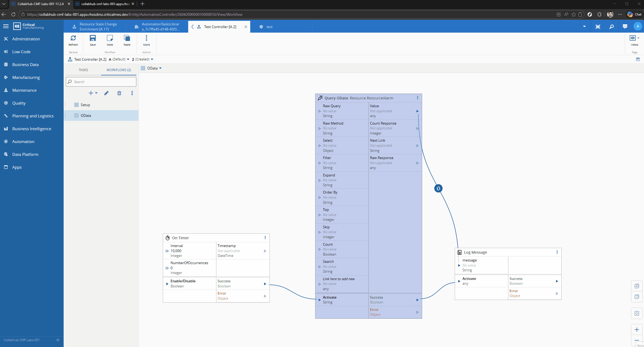This screenshot has width=644, height=347.
Task: Open global search with the magnifier icon
Action: point(611,26)
